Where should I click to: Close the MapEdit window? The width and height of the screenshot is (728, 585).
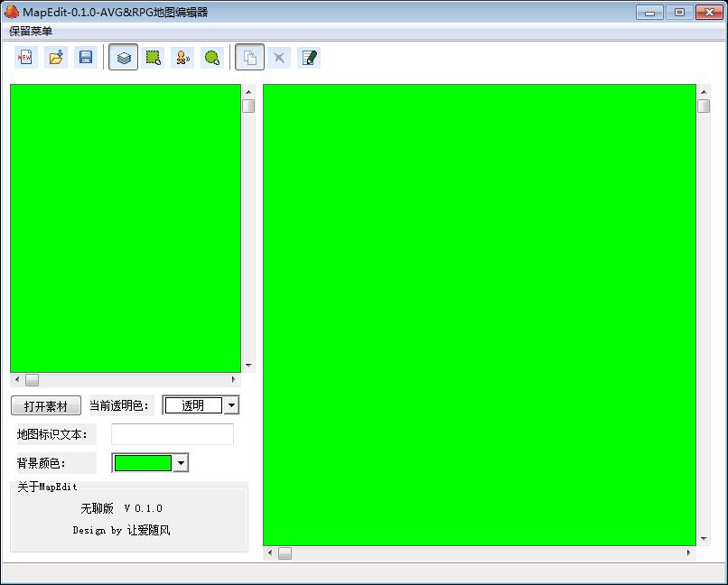click(x=709, y=13)
